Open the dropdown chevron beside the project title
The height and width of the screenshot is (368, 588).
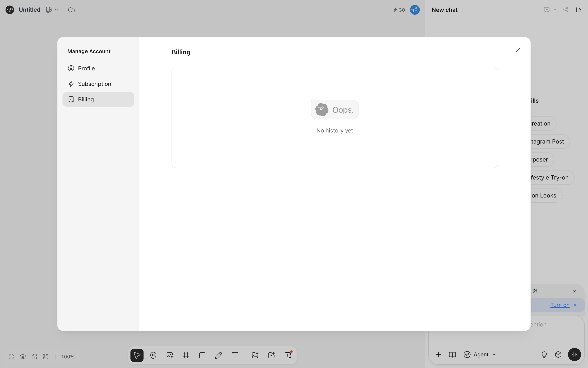point(56,10)
